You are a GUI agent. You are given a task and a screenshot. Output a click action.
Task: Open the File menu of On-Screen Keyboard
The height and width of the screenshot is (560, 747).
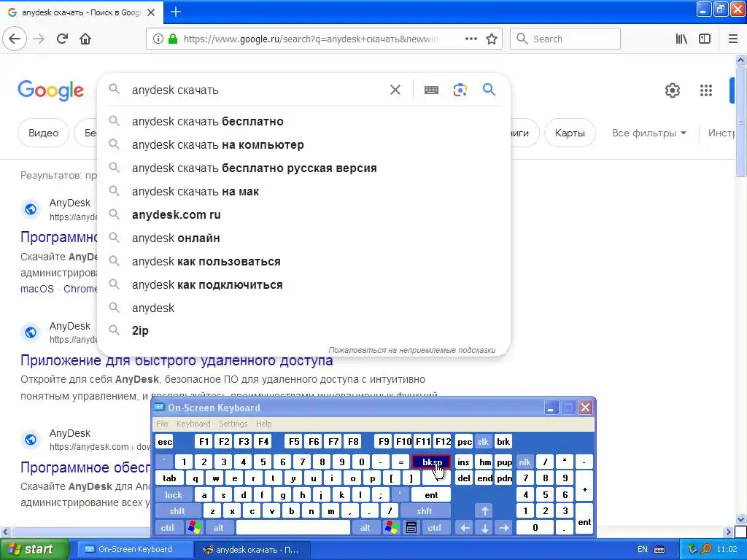[x=162, y=424]
